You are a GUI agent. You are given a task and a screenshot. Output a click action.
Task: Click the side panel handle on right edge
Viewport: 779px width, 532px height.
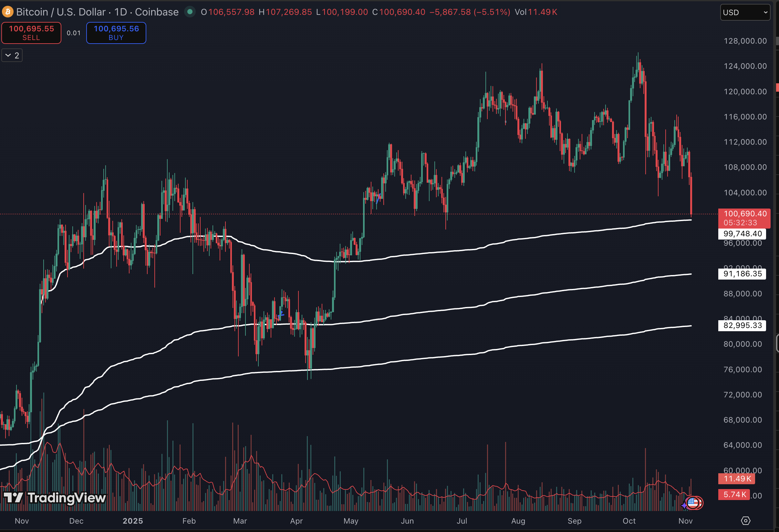[777, 343]
